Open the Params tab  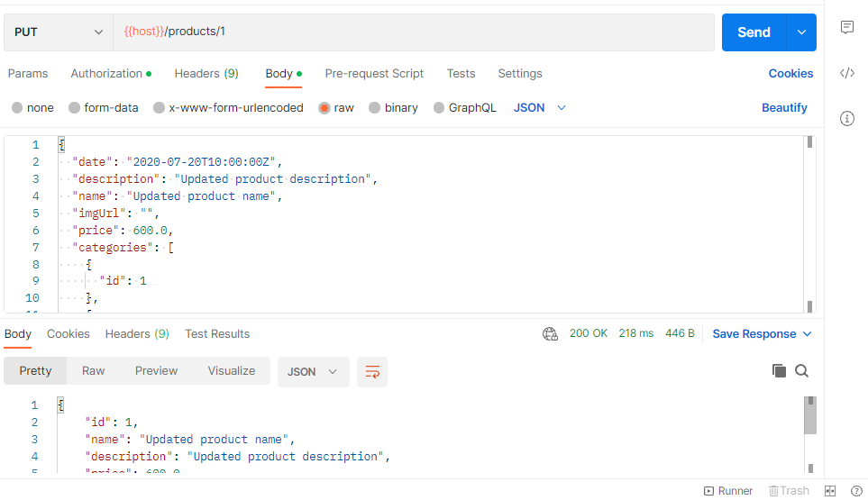coord(28,74)
